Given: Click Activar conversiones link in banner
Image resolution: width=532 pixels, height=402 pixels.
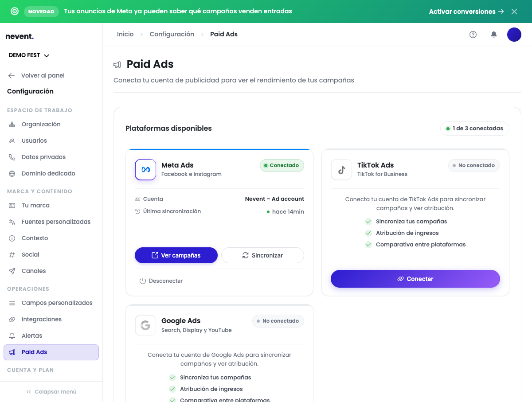Looking at the screenshot, I should pos(466,12).
